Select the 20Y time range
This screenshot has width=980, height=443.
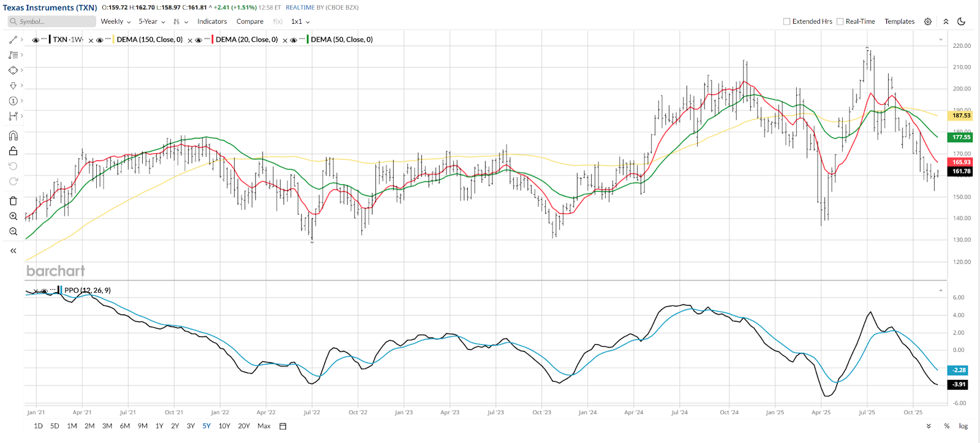(x=244, y=426)
